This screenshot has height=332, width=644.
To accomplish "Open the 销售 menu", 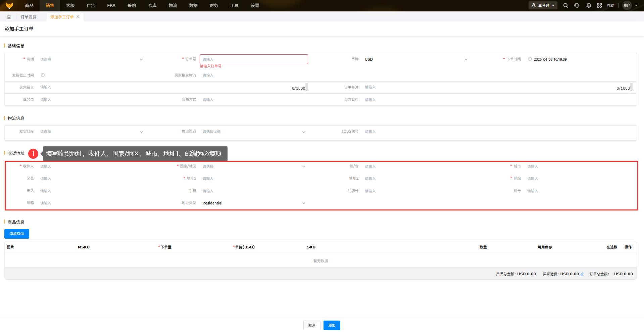I will 50,6.
